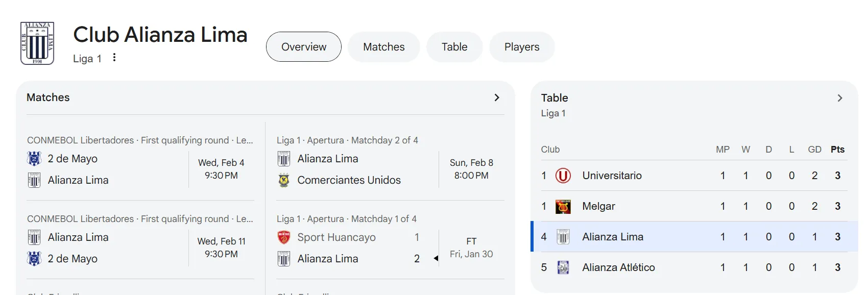Image resolution: width=868 pixels, height=295 pixels.
Task: Open the Overview tab
Action: [303, 46]
